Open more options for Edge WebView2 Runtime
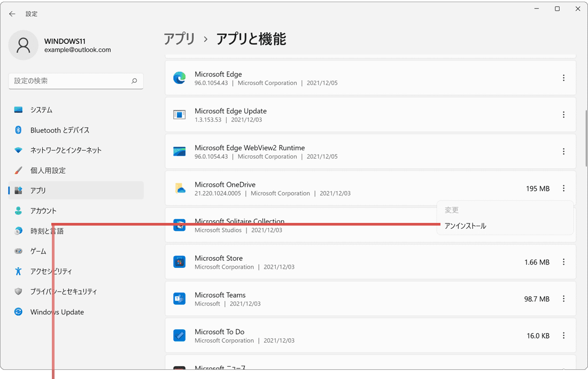Screen dimensions: 588x379 (563, 151)
